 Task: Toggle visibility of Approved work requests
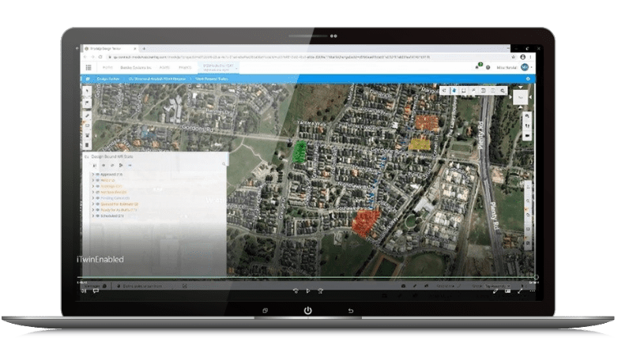[97, 174]
